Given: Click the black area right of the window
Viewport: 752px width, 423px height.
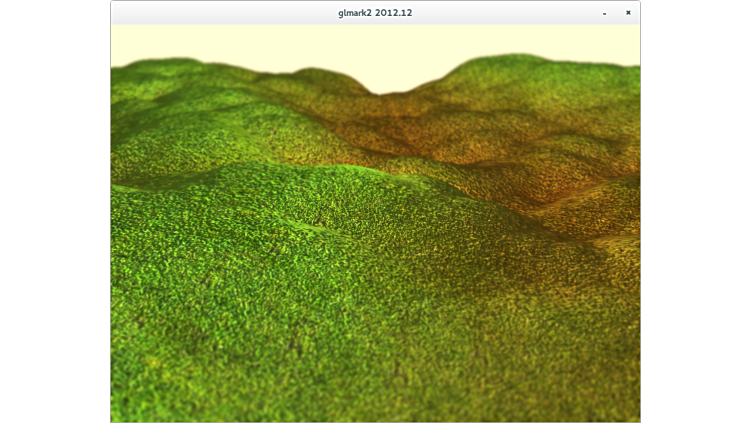Looking at the screenshot, I should (696, 211).
